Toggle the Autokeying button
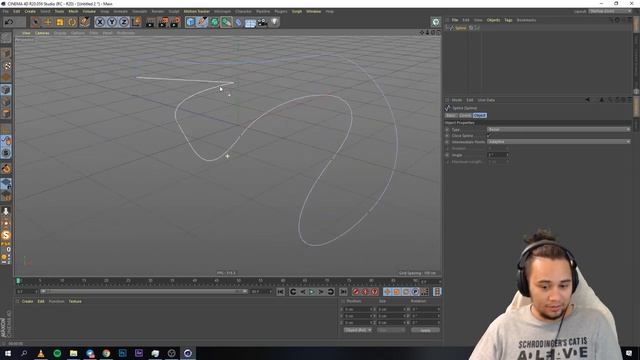This screenshot has width=640, height=360. [365, 292]
